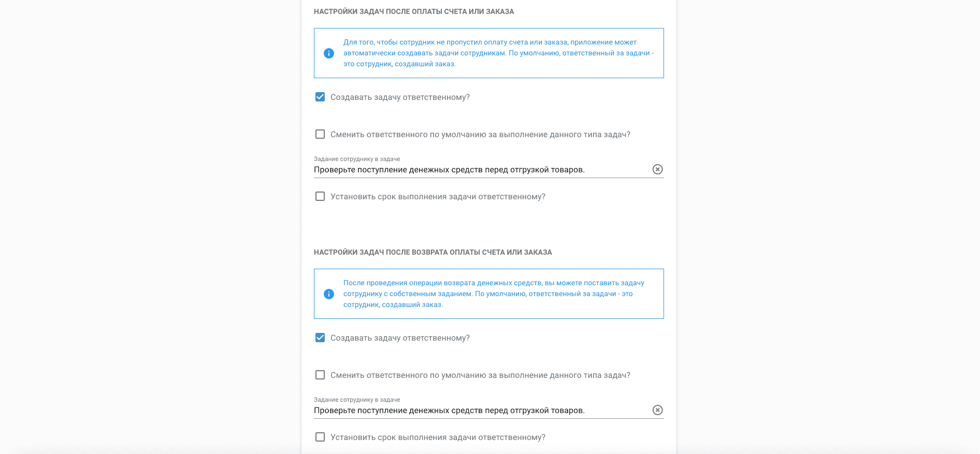Click 'Задание сотруднику в задаче' label in payment section
Screen dimensions: 980x454
(x=357, y=159)
